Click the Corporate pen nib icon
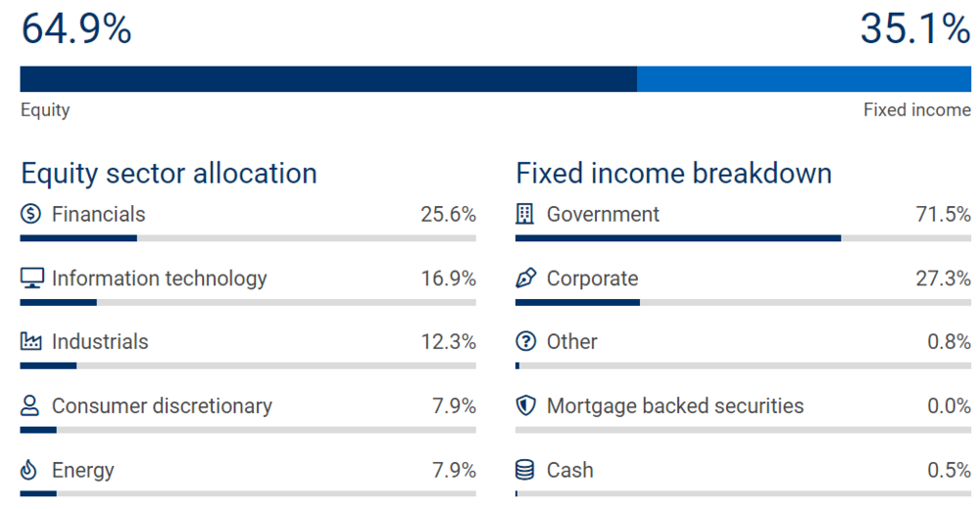This screenshot has width=980, height=509. pyautogui.click(x=525, y=279)
